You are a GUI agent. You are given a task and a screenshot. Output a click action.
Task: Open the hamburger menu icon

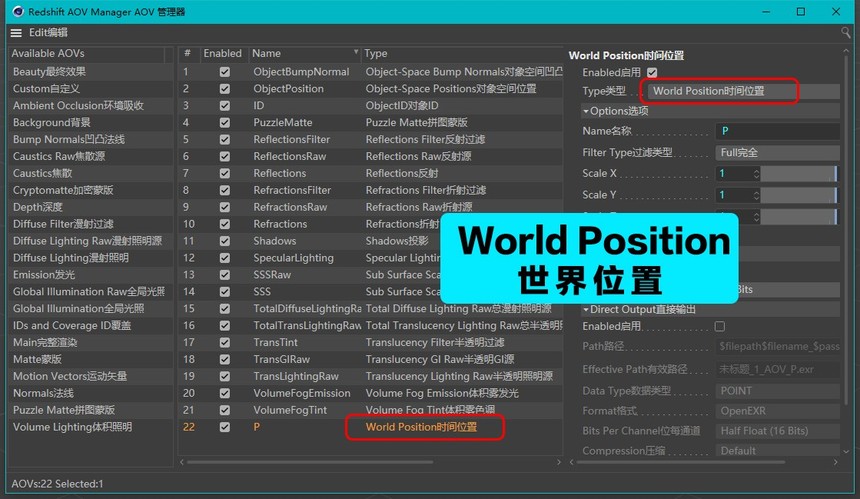[x=16, y=33]
